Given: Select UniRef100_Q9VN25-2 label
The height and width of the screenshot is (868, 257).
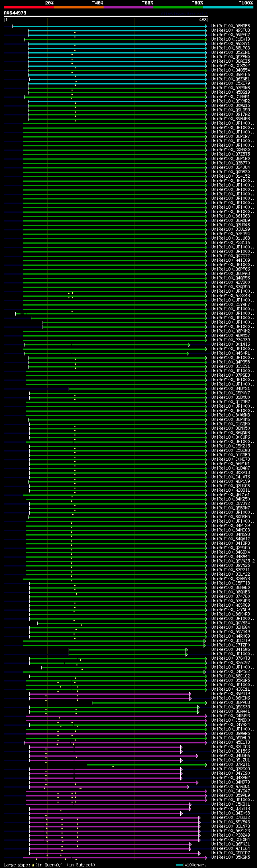Looking at the screenshot, I should (233, 561).
